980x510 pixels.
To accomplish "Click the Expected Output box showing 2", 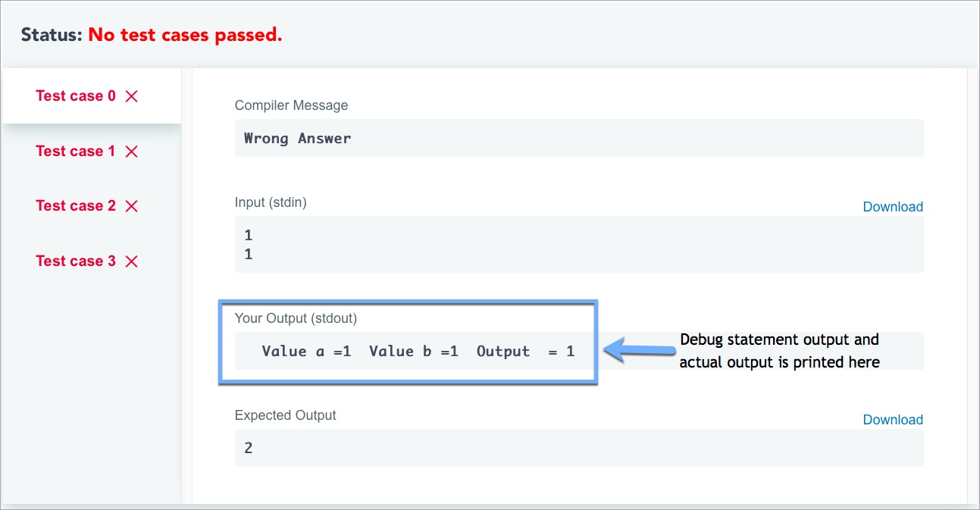I will (578, 448).
